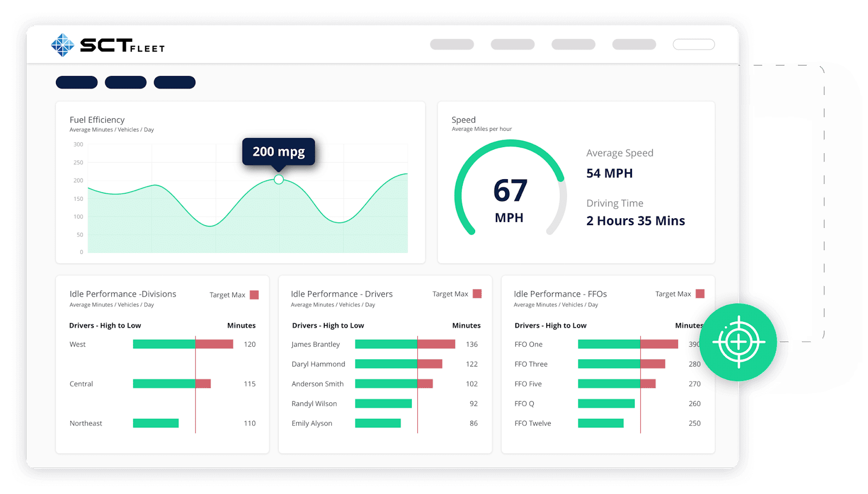Click the green crosshair target icon
This screenshot has height=494, width=868.
pyautogui.click(x=738, y=342)
